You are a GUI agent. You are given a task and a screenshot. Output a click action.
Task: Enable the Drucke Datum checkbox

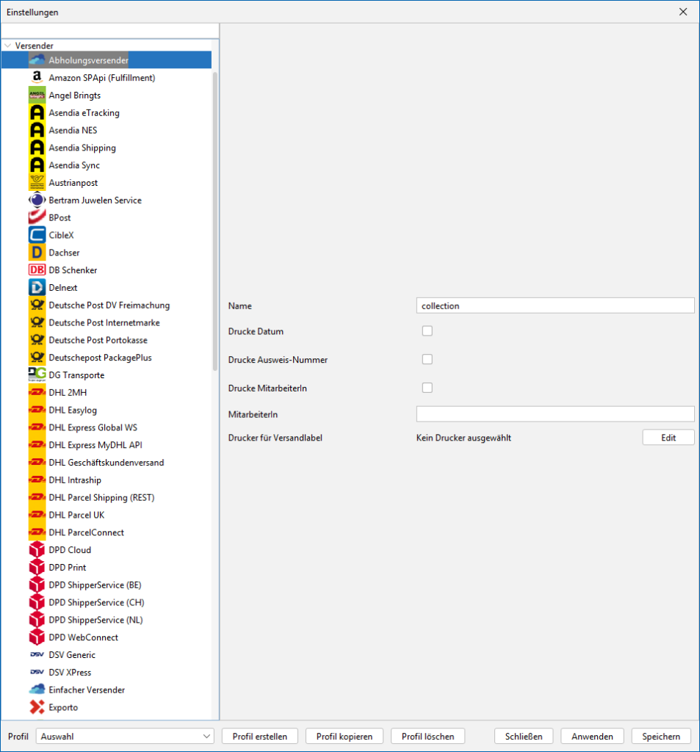coord(427,331)
